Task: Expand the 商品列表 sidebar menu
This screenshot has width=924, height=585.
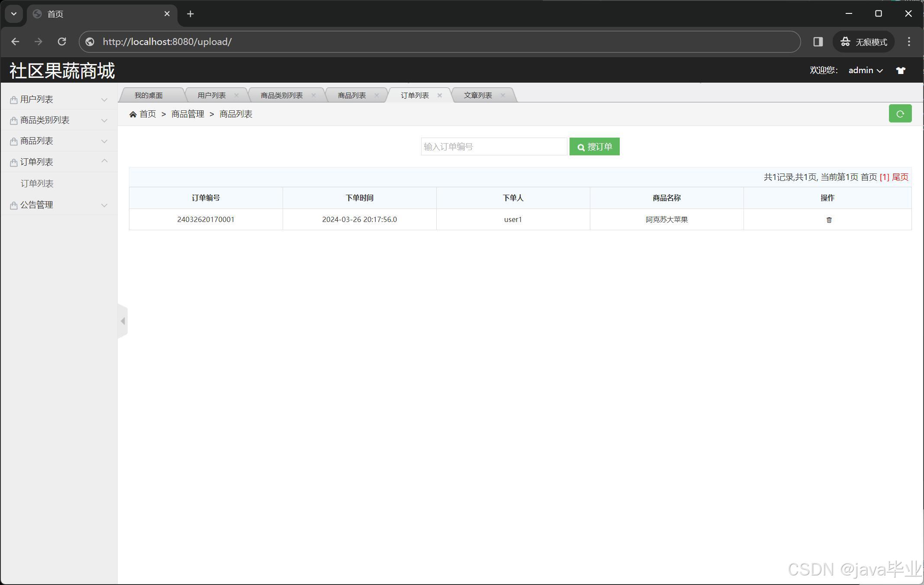Action: [x=59, y=141]
